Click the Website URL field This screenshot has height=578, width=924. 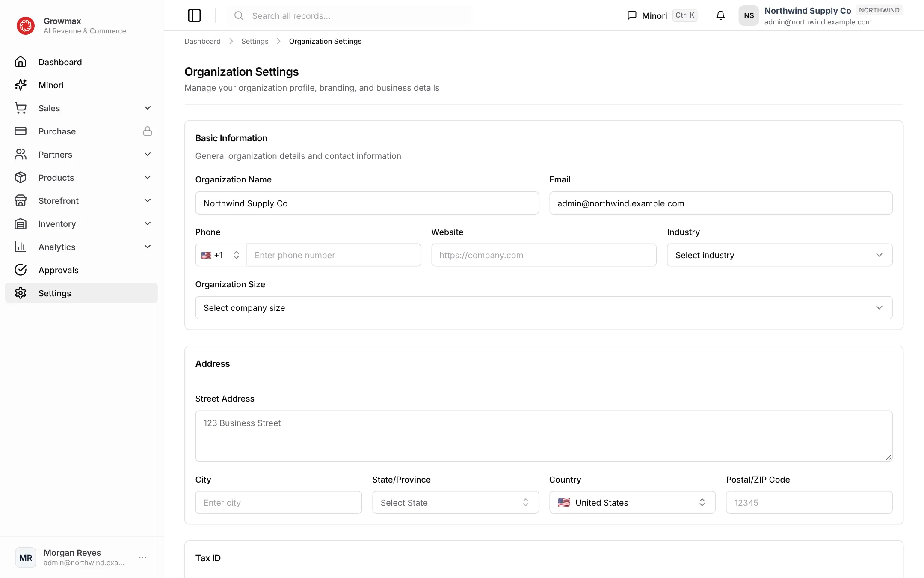(544, 255)
